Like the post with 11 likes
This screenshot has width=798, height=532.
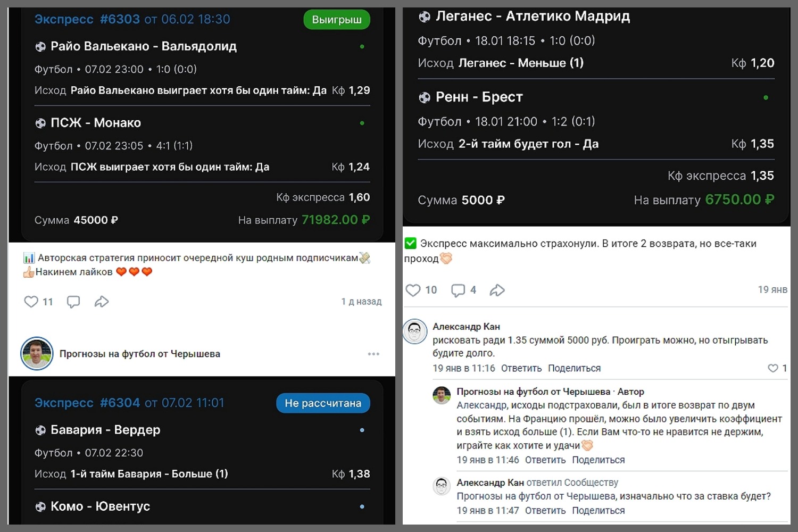(31, 302)
